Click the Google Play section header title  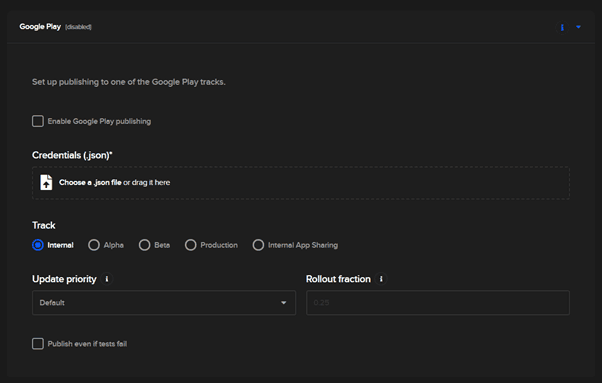40,26
